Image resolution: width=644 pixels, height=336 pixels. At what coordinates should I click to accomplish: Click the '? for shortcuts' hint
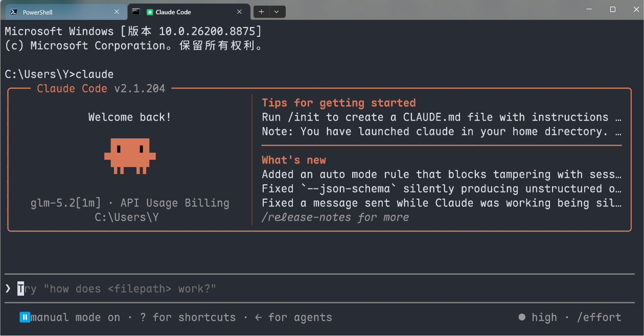point(188,318)
